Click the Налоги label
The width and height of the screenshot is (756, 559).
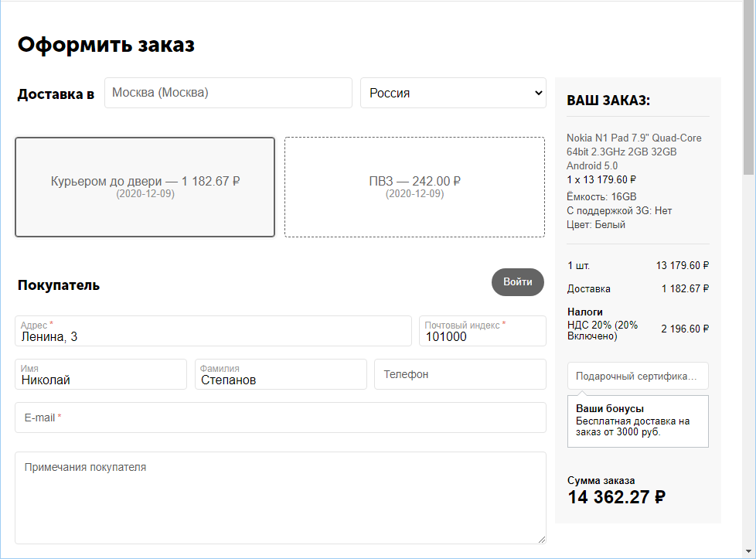(585, 312)
